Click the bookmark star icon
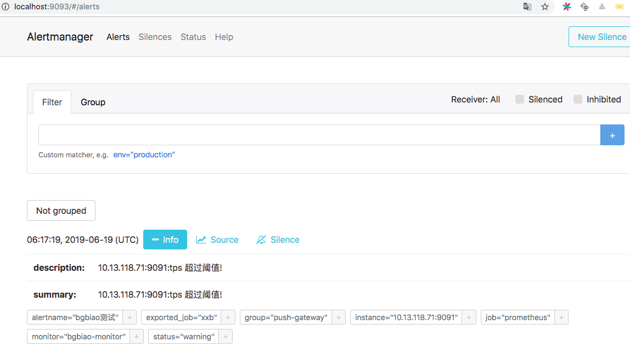 tap(545, 7)
